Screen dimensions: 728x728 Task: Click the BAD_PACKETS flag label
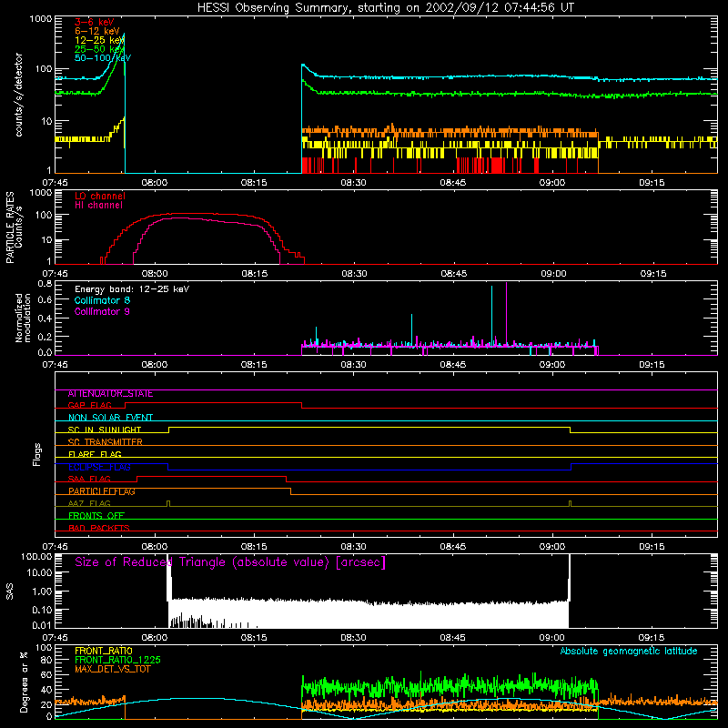(x=99, y=529)
